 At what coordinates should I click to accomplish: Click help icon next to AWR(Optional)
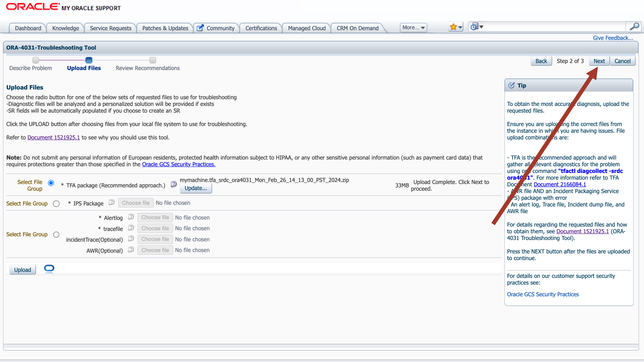point(131,250)
